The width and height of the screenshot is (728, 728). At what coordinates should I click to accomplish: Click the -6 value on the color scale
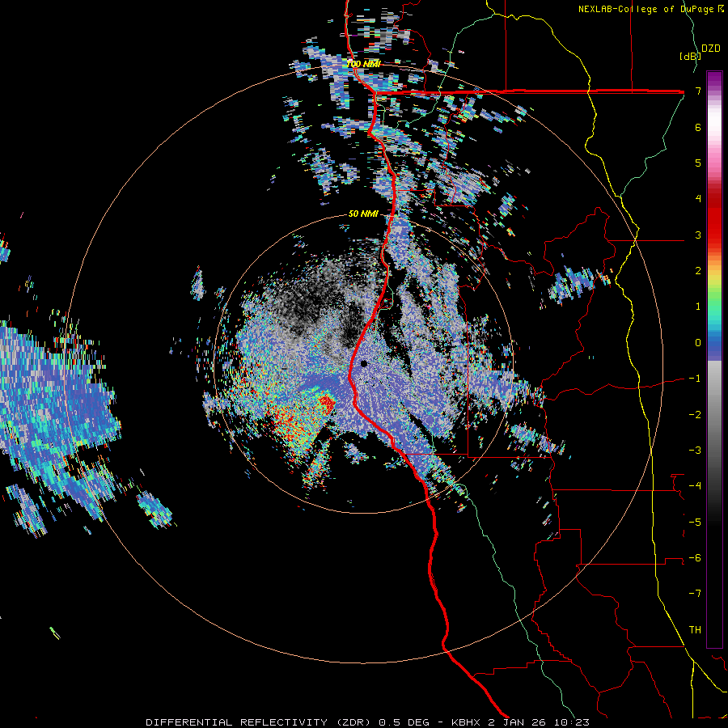tap(695, 558)
